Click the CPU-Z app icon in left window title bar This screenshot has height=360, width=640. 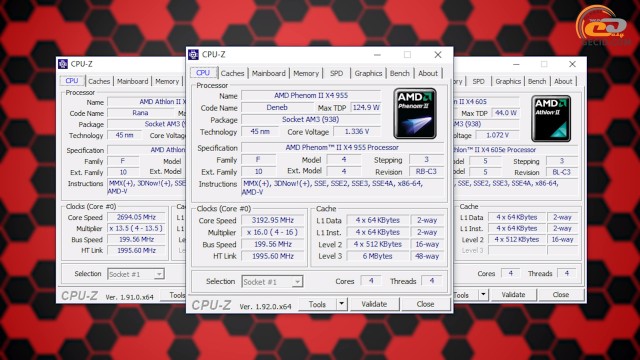tap(63, 64)
